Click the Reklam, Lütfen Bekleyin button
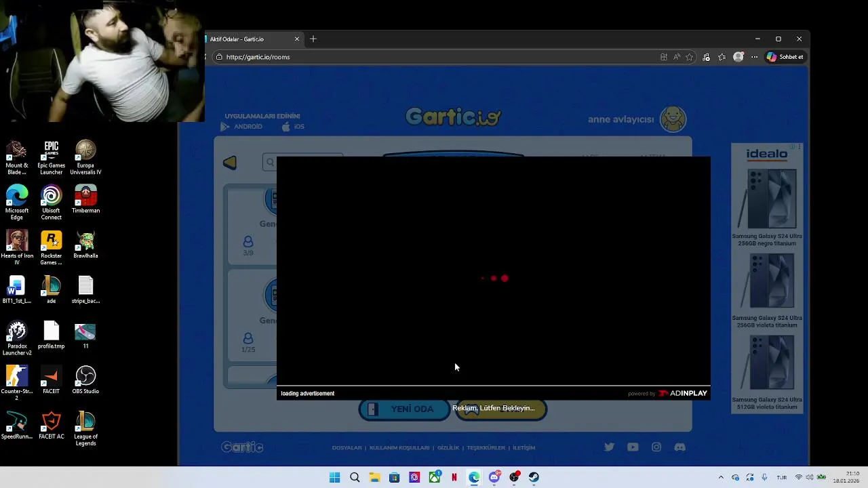868x488 pixels. point(501,409)
